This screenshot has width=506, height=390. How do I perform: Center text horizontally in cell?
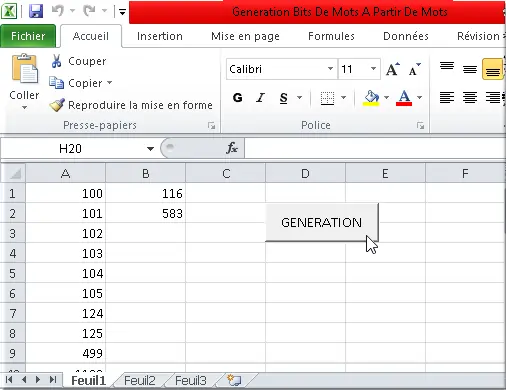coord(470,98)
